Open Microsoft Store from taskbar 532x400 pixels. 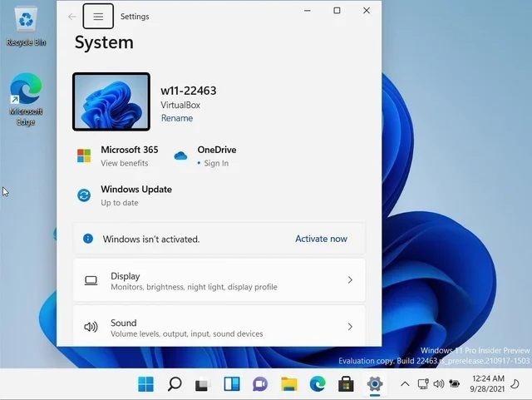tap(346, 384)
